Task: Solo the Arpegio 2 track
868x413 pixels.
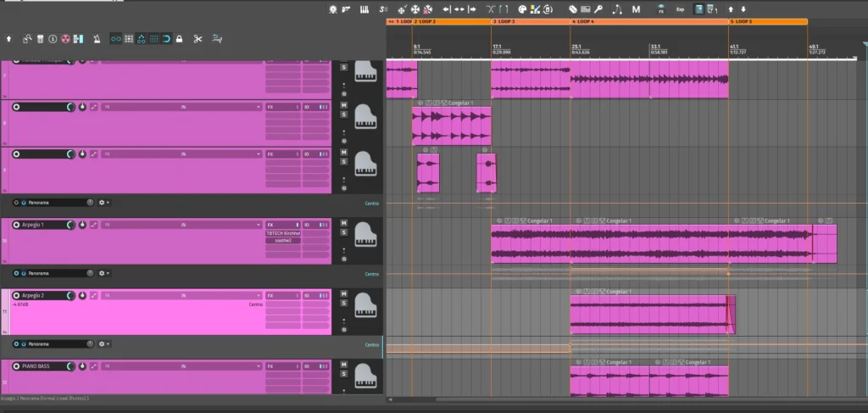Action: click(344, 302)
